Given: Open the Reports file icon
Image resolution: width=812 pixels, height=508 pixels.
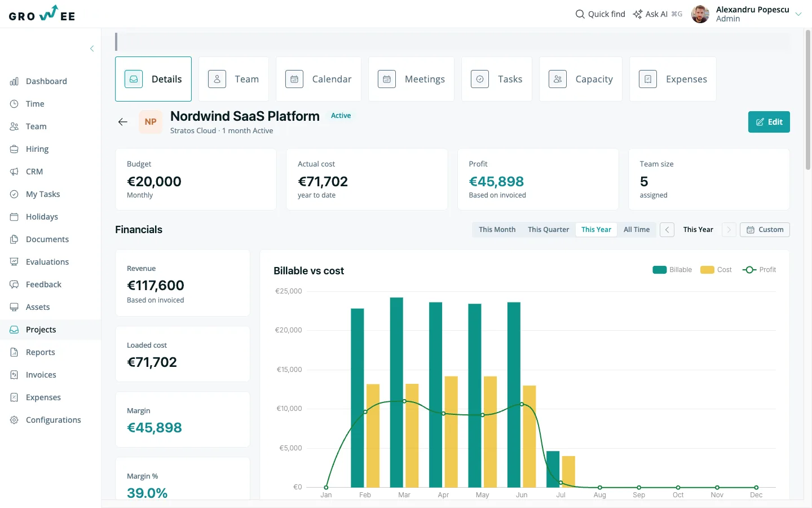Looking at the screenshot, I should point(14,352).
